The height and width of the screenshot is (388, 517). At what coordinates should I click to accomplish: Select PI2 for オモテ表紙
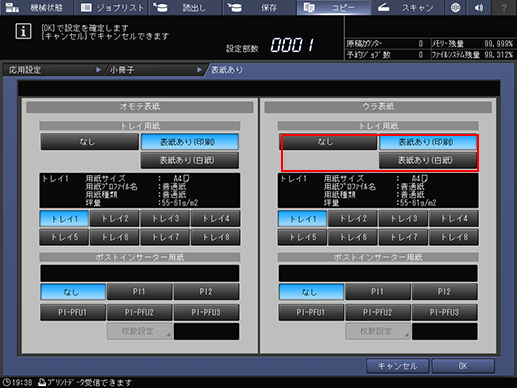pyautogui.click(x=206, y=292)
